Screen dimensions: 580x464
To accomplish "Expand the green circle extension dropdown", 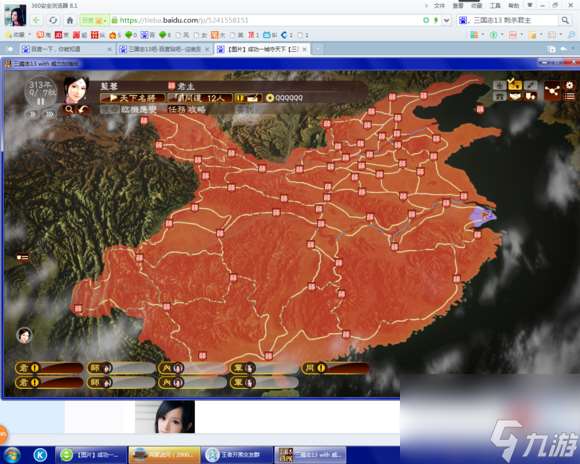I will 502,35.
